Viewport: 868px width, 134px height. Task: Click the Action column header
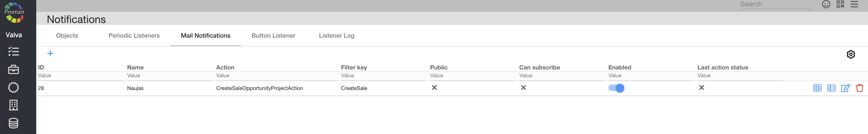coord(225,67)
